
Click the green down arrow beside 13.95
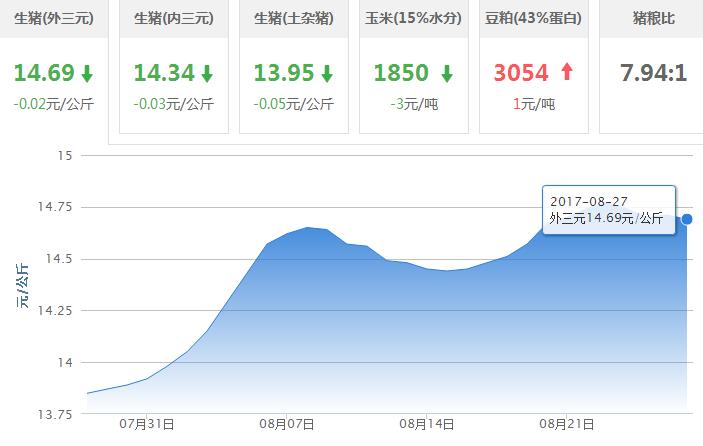[x=326, y=74]
